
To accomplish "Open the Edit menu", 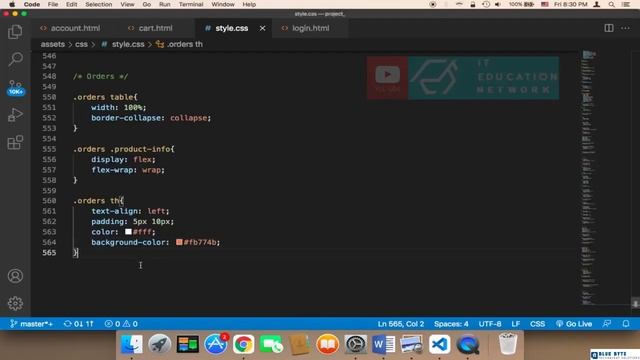I will coord(71,4).
